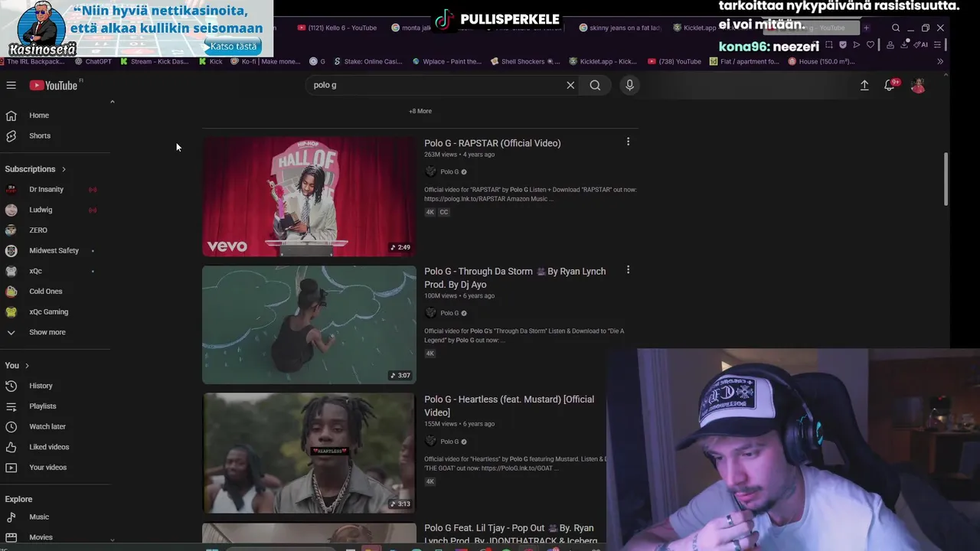The width and height of the screenshot is (980, 551).
Task: Open the account avatar menu
Action: [x=917, y=86]
